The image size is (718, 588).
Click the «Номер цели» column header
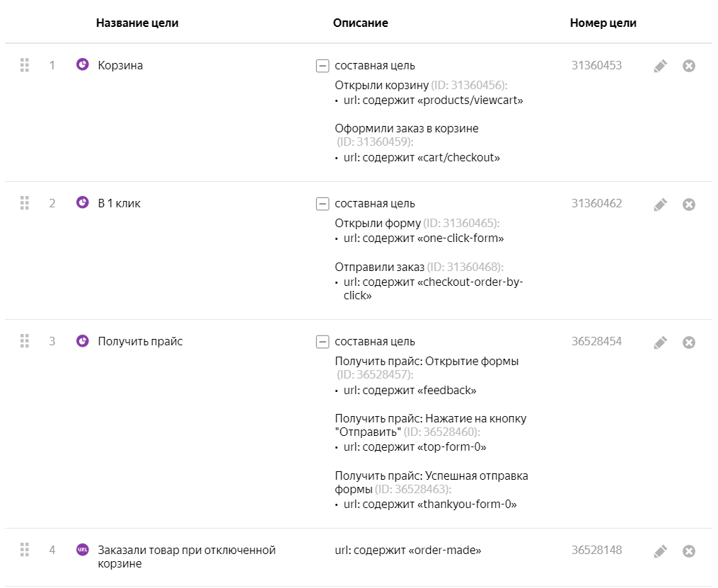pyautogui.click(x=603, y=23)
